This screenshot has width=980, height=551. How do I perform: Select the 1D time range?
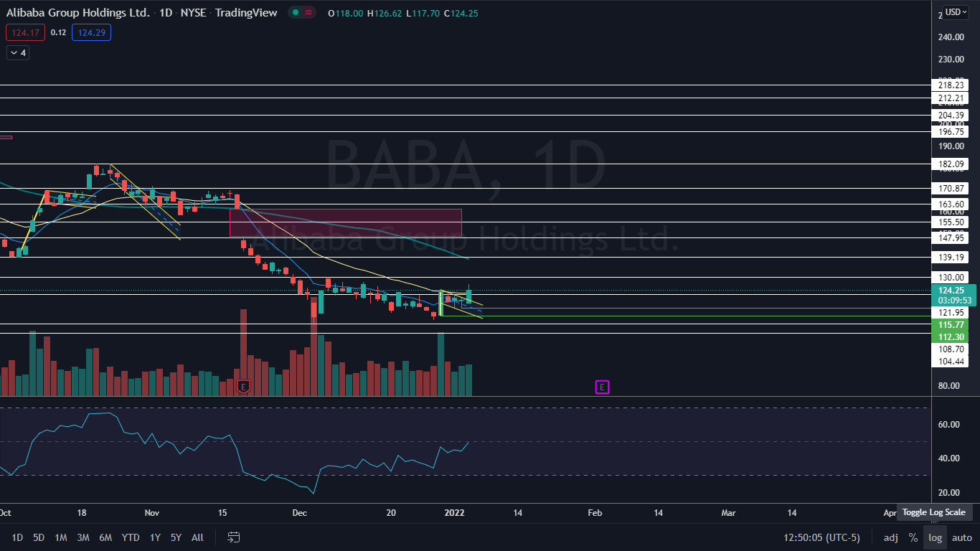click(x=17, y=537)
